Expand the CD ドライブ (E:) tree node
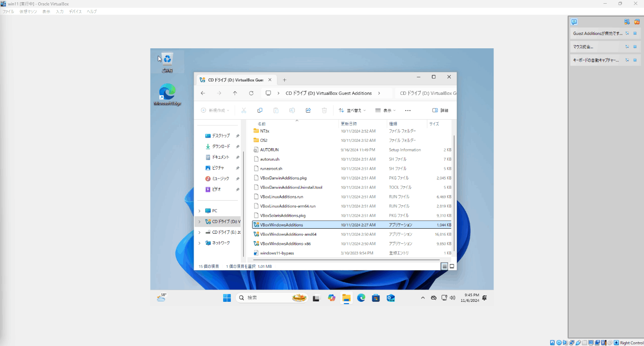Image resolution: width=644 pixels, height=346 pixels. [199, 232]
